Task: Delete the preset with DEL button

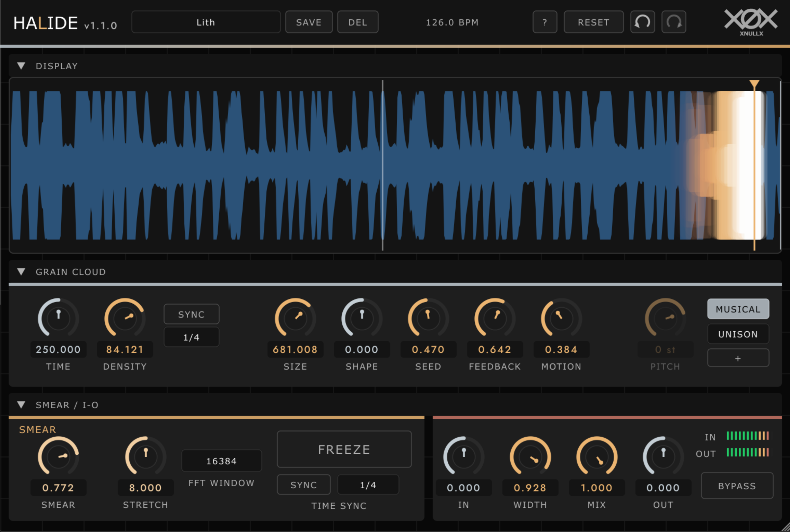Action: pyautogui.click(x=358, y=22)
